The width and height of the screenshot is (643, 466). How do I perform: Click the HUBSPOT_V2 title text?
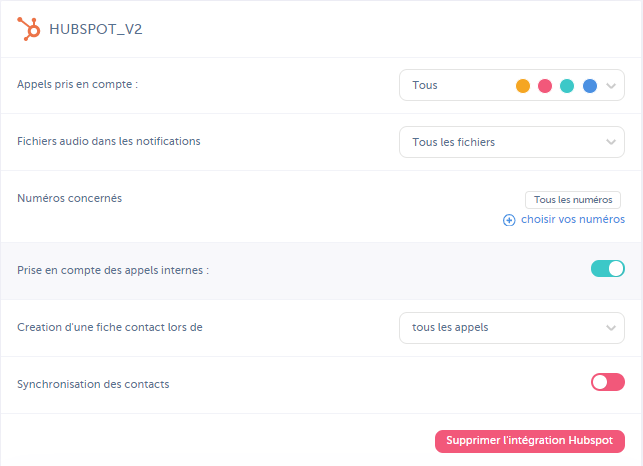tap(96, 30)
